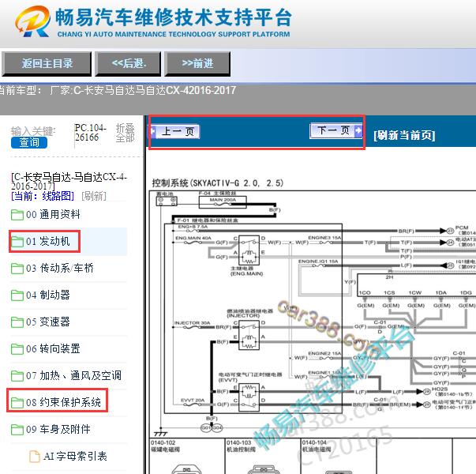Click the PC.104-26166 text
This screenshot has height=474, width=476.
[x=90, y=133]
